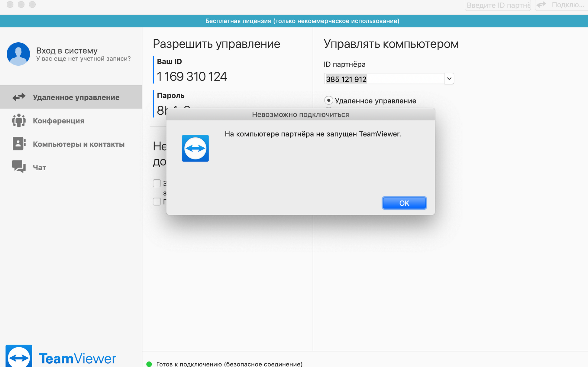Switch to the Конференция section
588x367 pixels.
pyautogui.click(x=71, y=120)
